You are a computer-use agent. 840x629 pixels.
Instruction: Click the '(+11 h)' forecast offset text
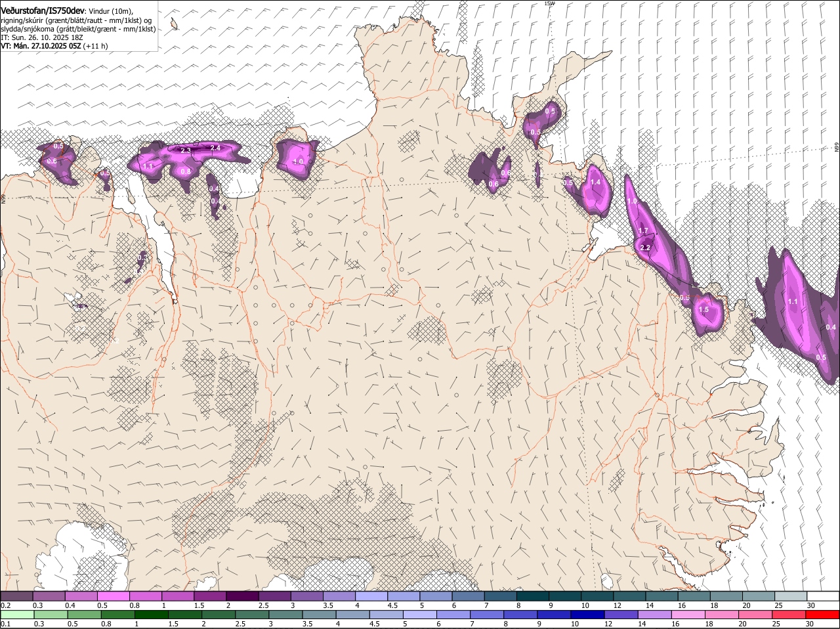96,46
